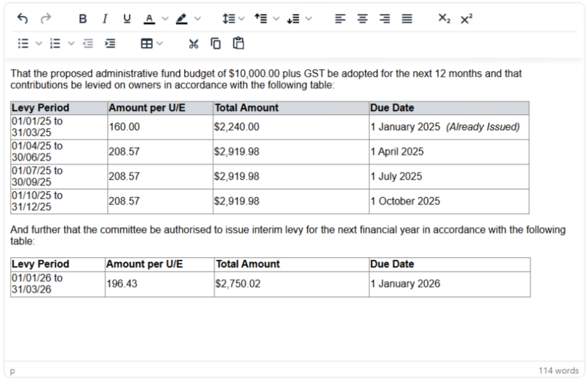Click the increase indent icon
The height and width of the screenshot is (381, 588).
coord(110,44)
